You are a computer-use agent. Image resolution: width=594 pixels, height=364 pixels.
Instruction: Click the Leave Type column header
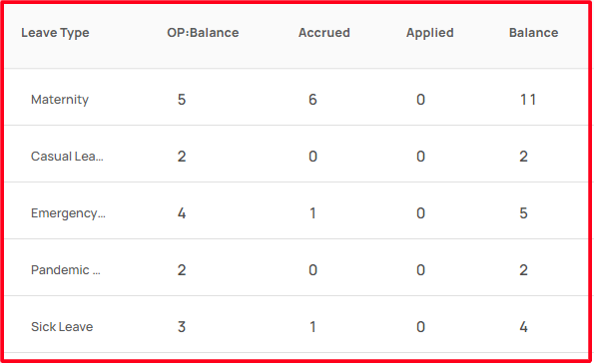click(55, 33)
